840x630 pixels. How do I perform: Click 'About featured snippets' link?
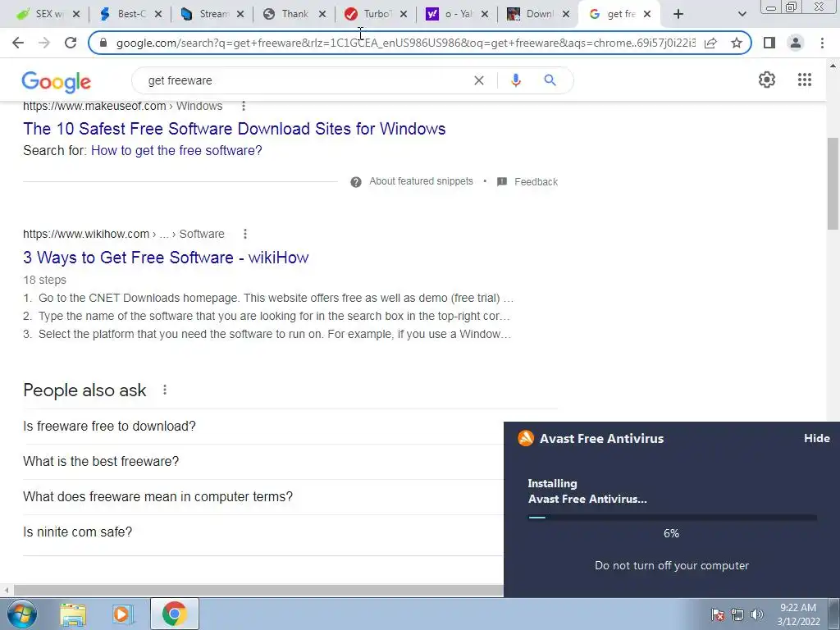coord(421,181)
